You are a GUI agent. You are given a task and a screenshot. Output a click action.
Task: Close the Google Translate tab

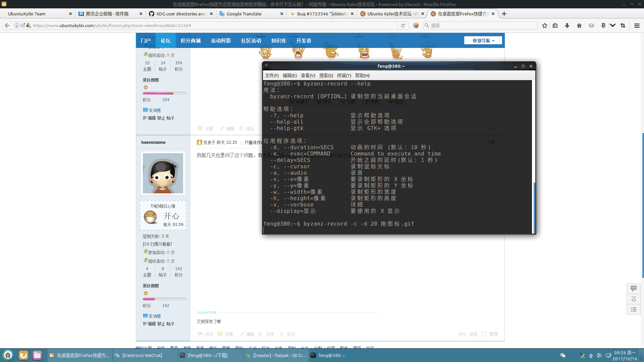[282, 14]
